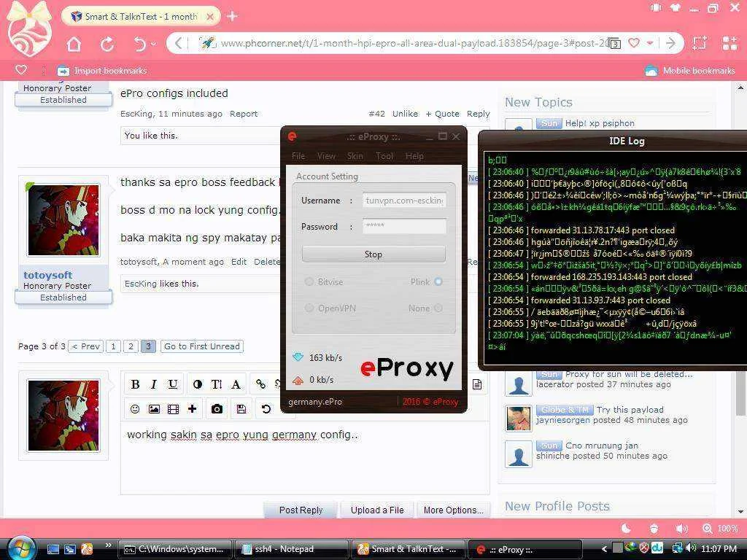Open the screenshot capture tool

(x=700, y=43)
